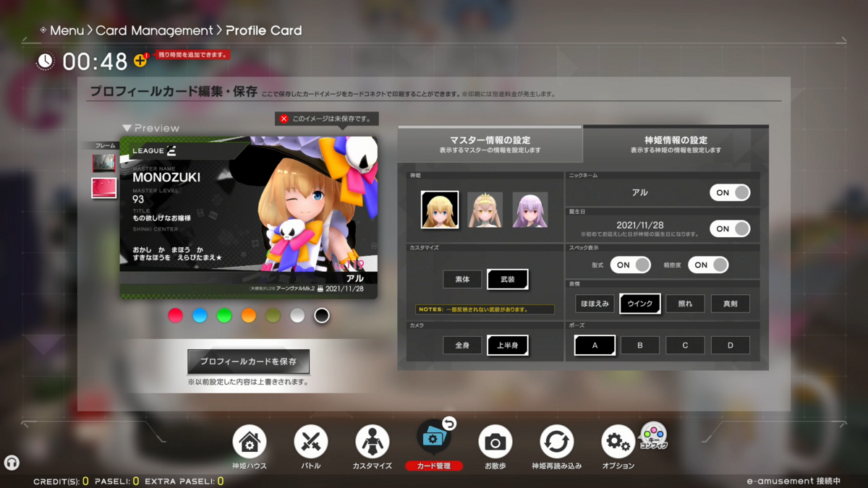Select 武装 customize option
The height and width of the screenshot is (488, 868).
(x=508, y=279)
